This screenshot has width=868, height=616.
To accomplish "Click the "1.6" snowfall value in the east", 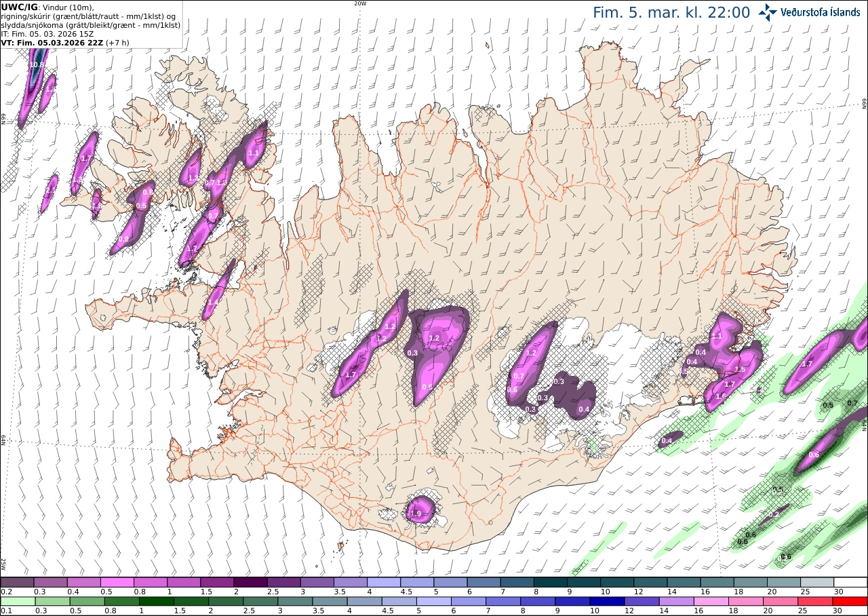I will click(721, 396).
